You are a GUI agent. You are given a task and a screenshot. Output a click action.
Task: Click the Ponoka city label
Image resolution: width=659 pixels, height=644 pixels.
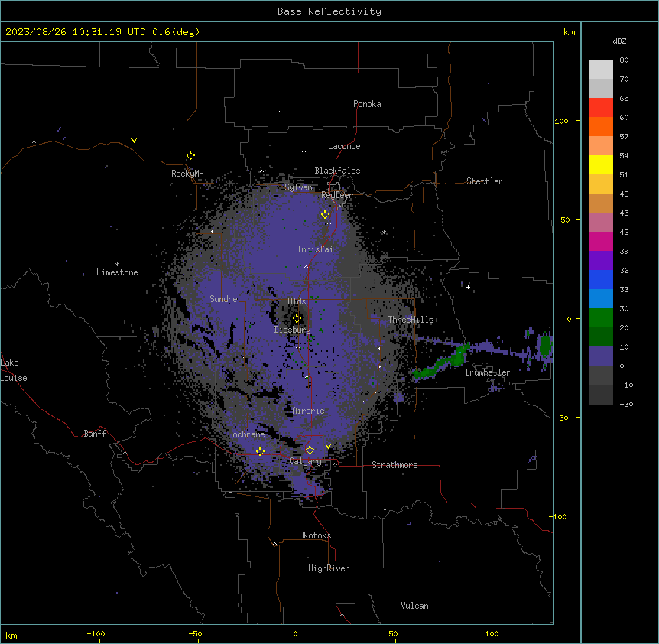point(367,104)
